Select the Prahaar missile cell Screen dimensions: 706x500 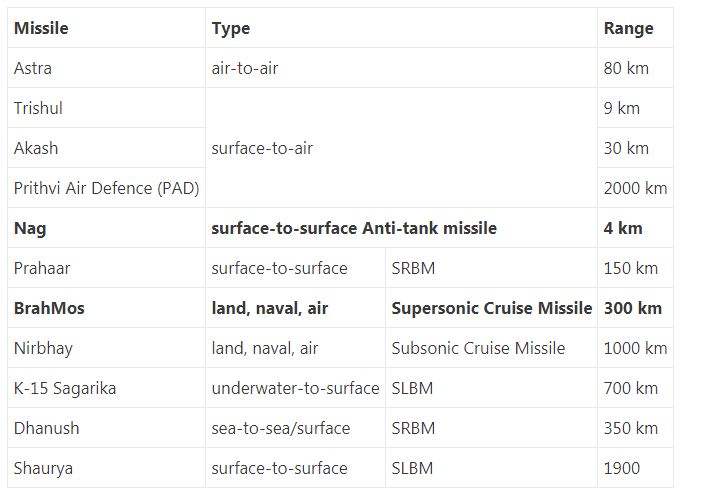106,268
